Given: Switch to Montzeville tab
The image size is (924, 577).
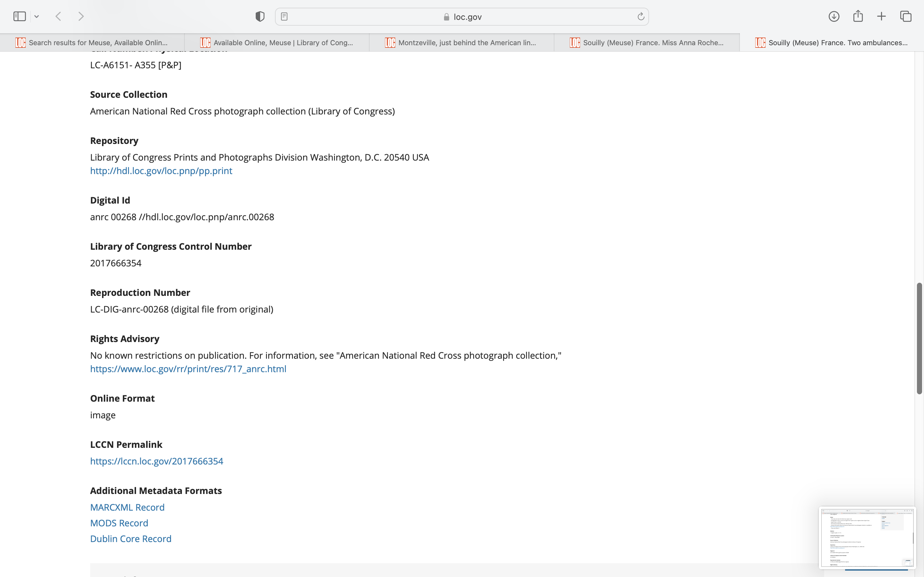Looking at the screenshot, I should click(x=462, y=43).
